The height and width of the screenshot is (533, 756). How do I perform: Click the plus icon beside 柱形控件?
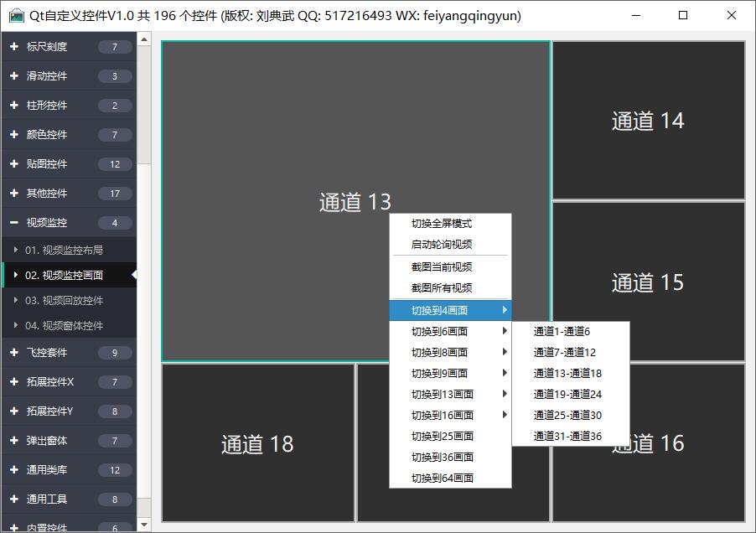14,106
